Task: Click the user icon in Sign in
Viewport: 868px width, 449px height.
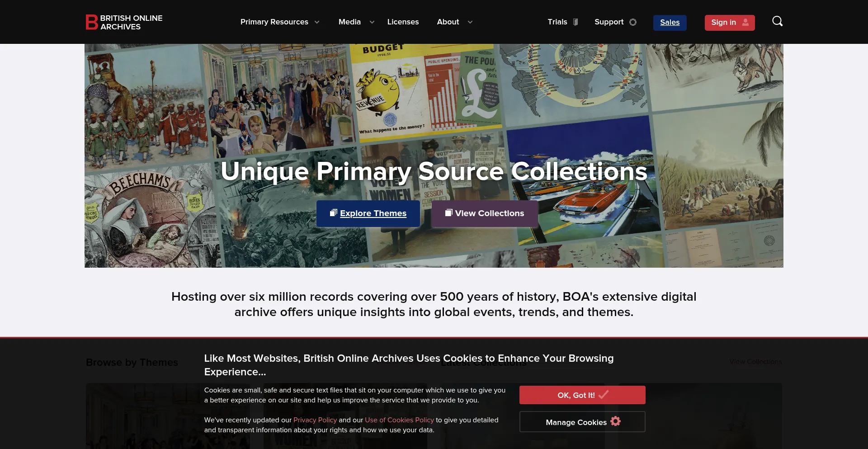Action: 745,22
